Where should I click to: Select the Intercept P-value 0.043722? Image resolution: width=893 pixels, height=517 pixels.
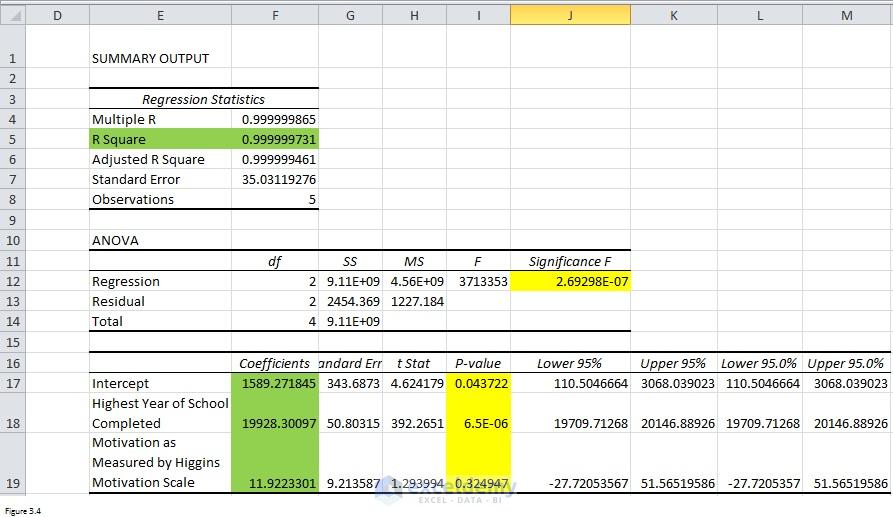coord(478,383)
